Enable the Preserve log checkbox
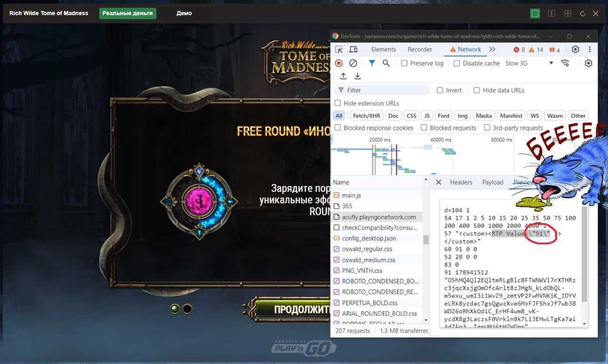 pyautogui.click(x=404, y=63)
